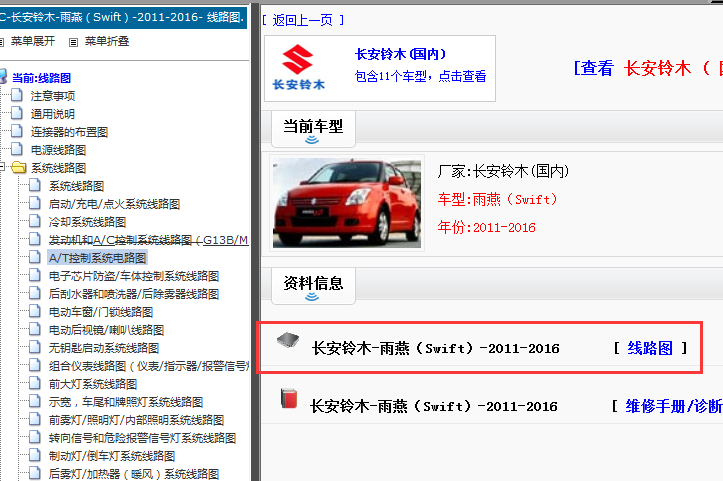Click the page icon beside 转向信号和危险报警信号灯系统线路图
723x481 pixels.
point(35,437)
